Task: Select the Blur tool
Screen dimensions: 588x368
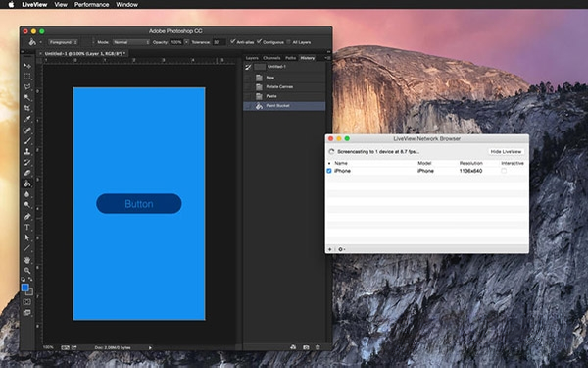Action: [x=27, y=194]
